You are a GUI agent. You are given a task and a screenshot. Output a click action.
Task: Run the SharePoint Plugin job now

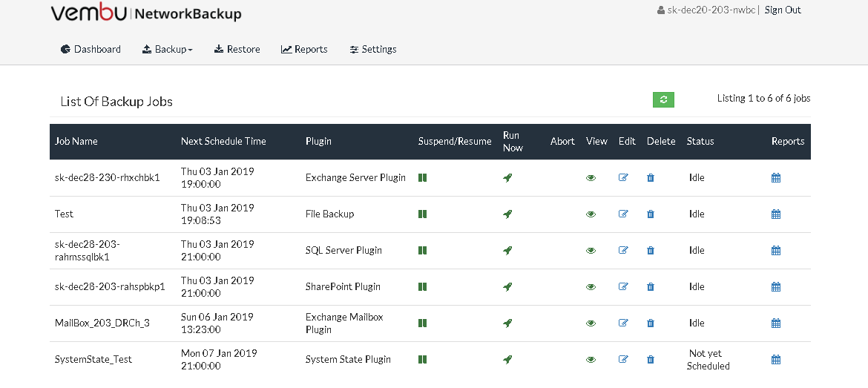[507, 286]
